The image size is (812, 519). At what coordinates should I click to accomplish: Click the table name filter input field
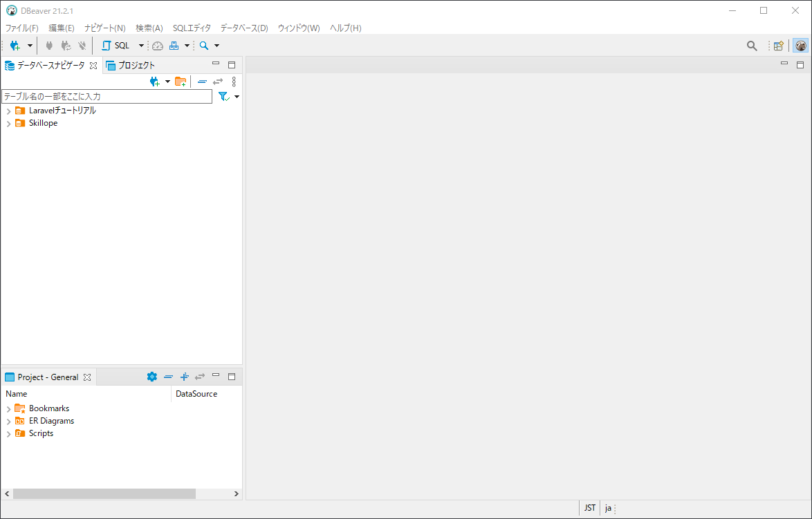107,96
